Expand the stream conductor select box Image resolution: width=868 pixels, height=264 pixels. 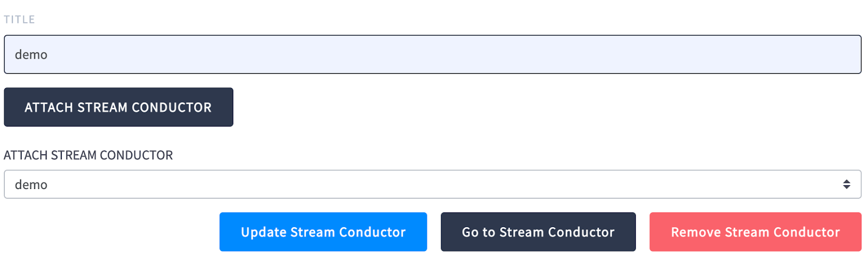(x=432, y=184)
